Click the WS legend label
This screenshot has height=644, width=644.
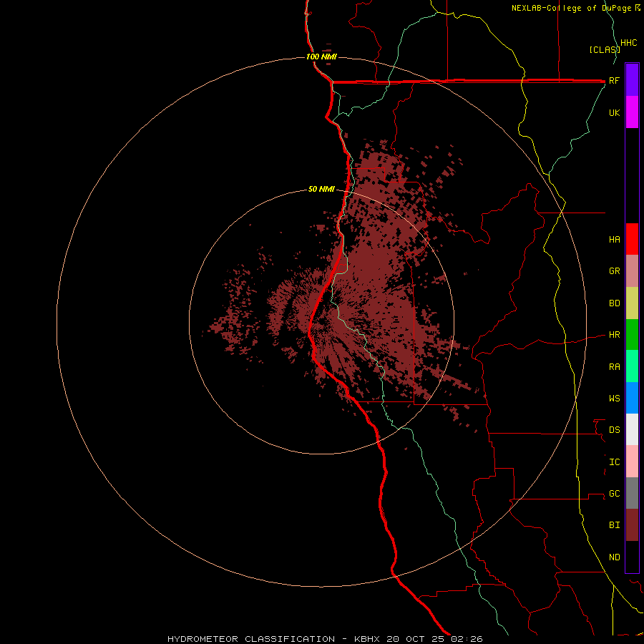point(615,398)
